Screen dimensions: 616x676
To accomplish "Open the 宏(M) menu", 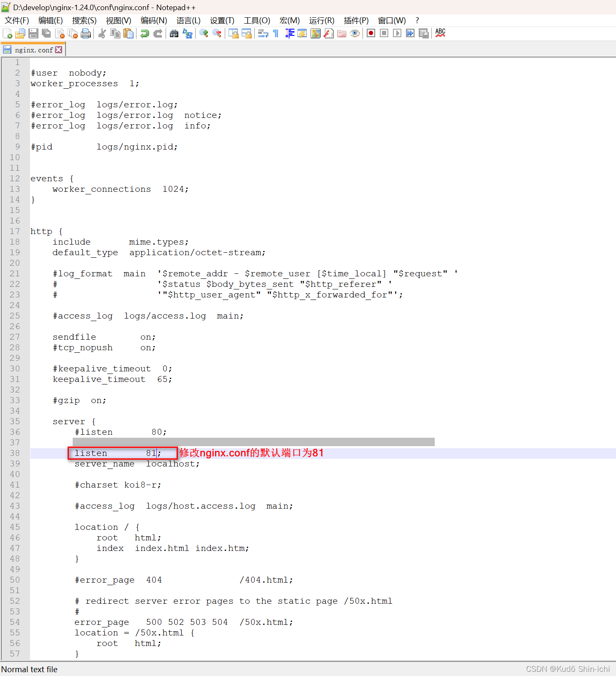I will tap(290, 21).
